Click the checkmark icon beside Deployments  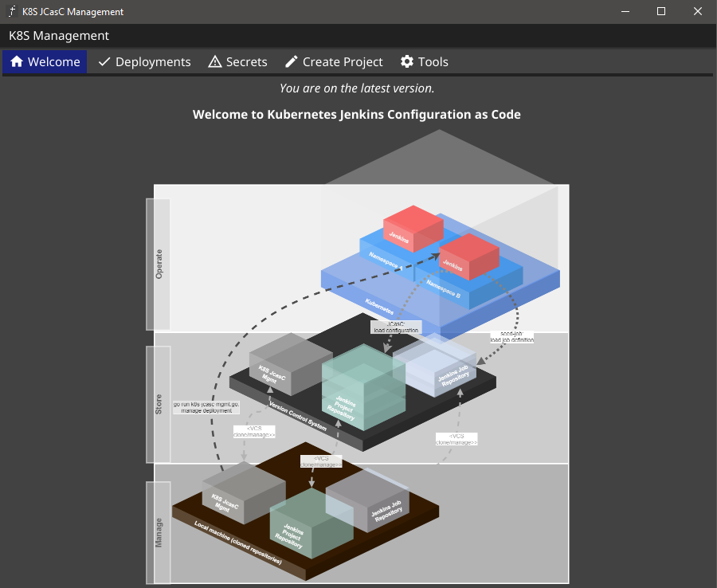click(x=104, y=61)
